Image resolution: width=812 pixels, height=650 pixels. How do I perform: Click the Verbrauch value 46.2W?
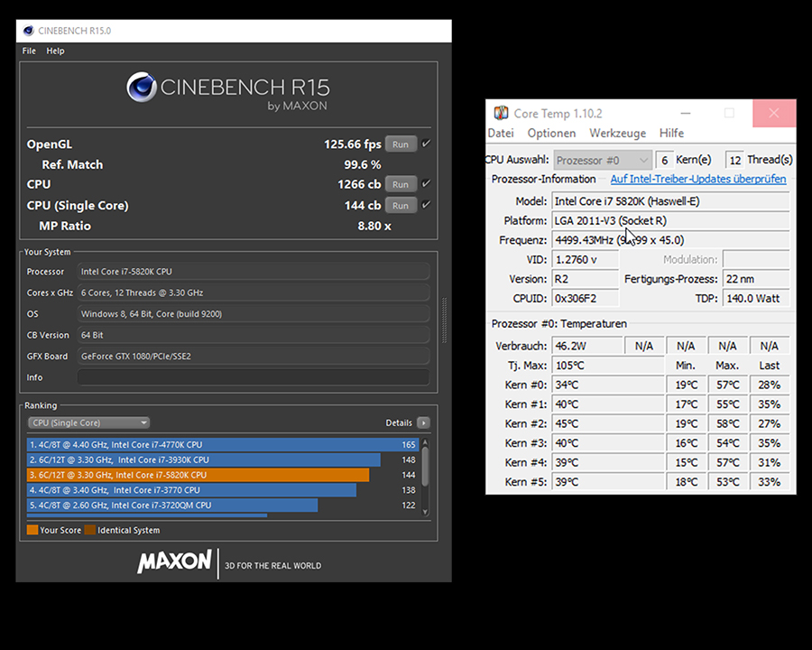coord(587,346)
